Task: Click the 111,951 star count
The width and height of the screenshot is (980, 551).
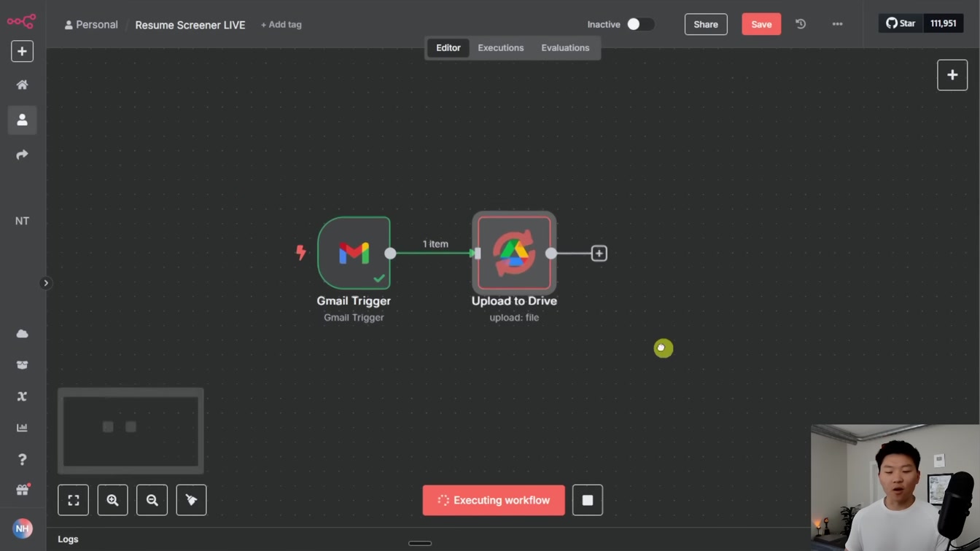Action: [x=944, y=23]
